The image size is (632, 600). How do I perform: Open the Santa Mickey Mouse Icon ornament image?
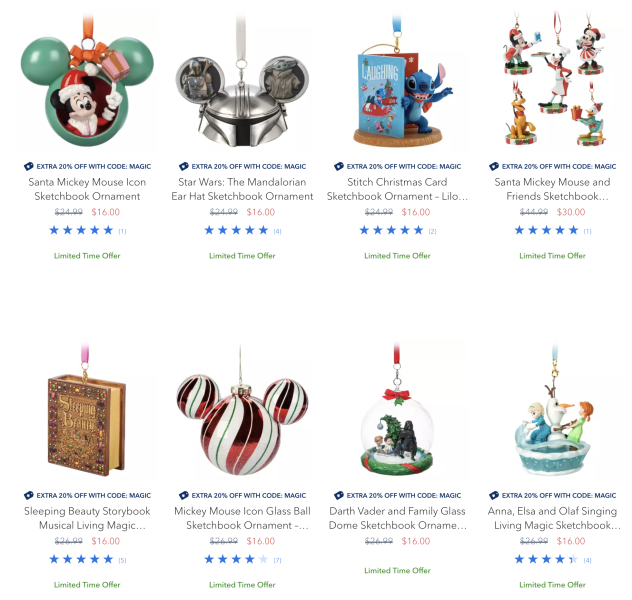pos(87,83)
